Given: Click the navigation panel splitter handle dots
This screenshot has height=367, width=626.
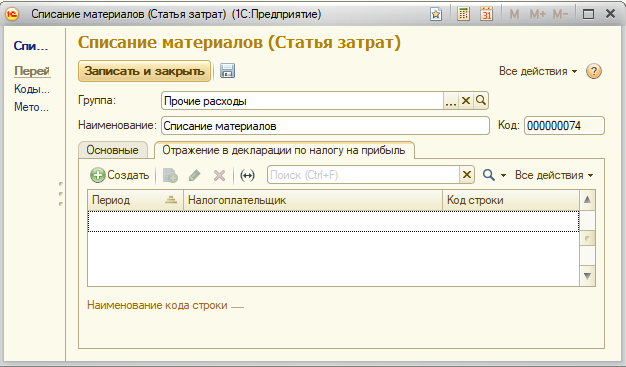Looking at the screenshot, I should (61, 194).
